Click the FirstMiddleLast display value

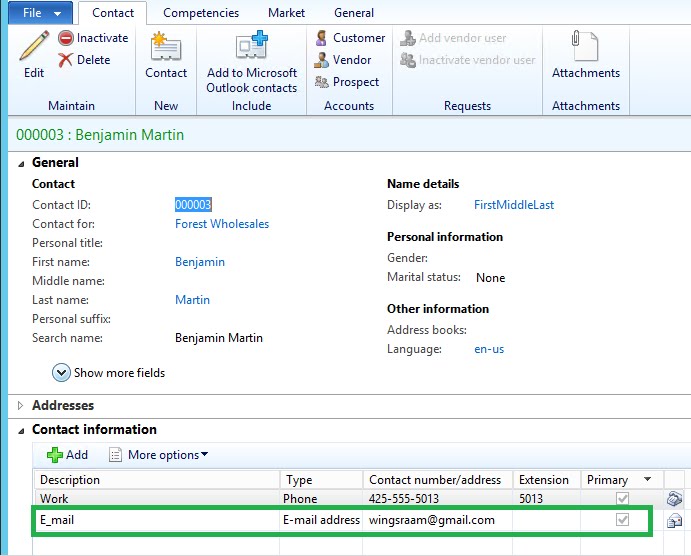(x=514, y=205)
